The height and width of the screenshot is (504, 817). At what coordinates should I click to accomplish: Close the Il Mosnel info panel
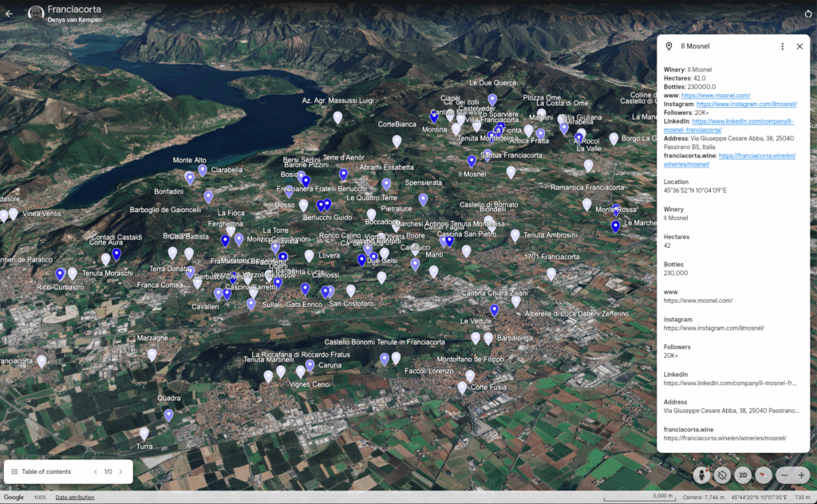[x=799, y=46]
